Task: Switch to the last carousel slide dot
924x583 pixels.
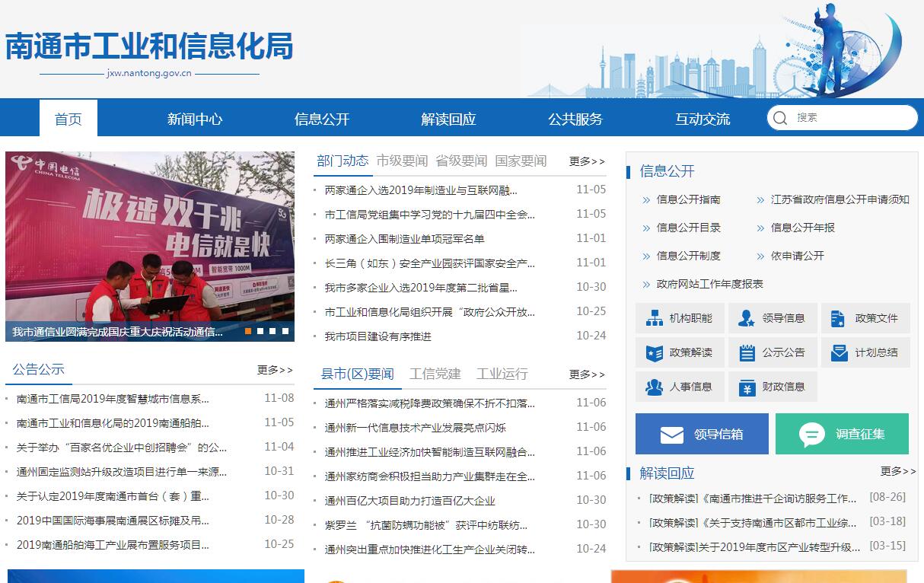Action: coord(285,331)
